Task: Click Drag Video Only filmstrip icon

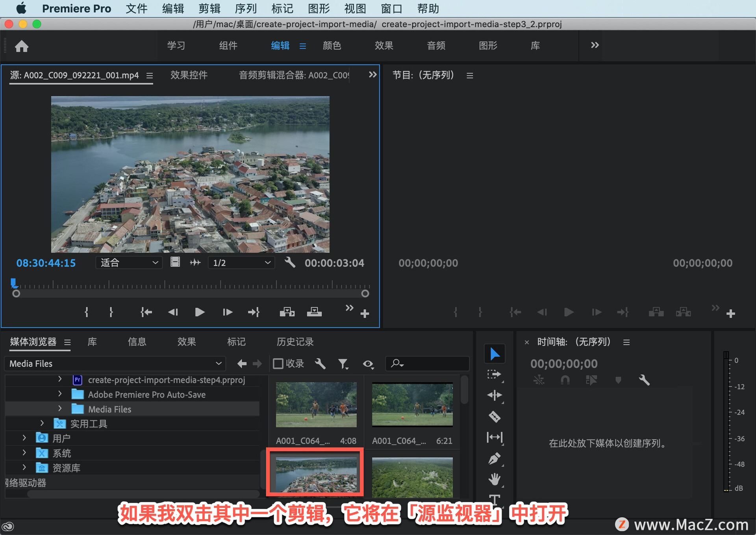Action: point(175,262)
